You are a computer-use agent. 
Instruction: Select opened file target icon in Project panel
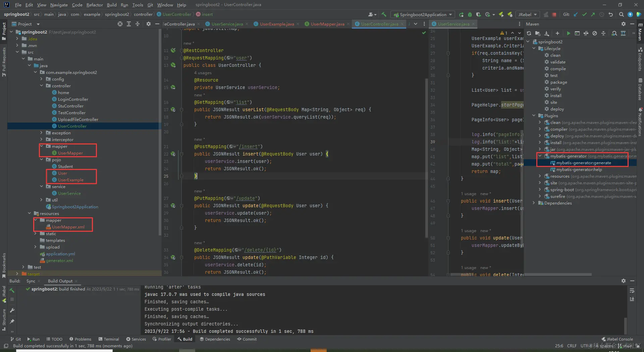tap(120, 24)
